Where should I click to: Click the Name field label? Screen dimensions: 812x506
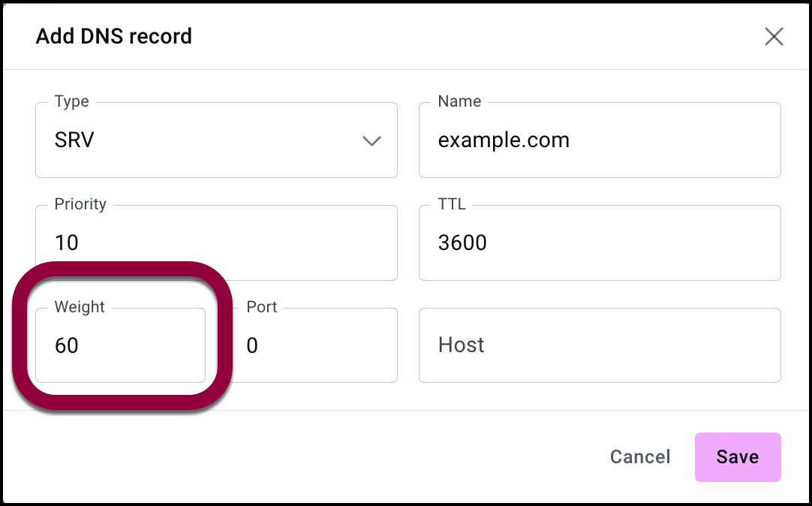pos(459,101)
